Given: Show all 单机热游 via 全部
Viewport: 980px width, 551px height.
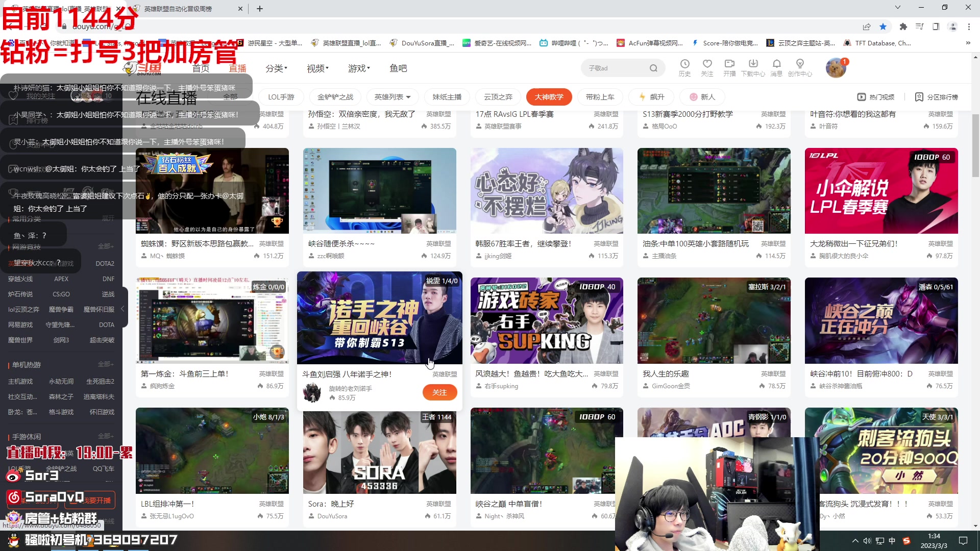Looking at the screenshot, I should [106, 364].
